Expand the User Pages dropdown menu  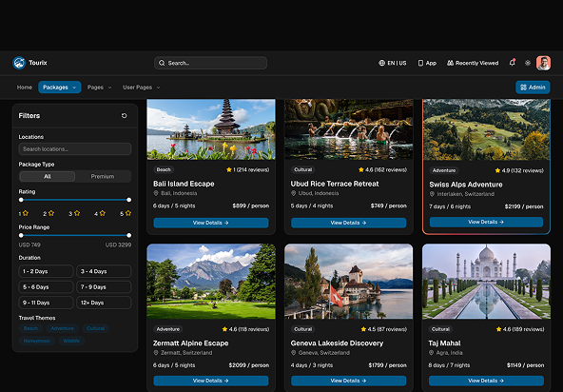pos(141,88)
